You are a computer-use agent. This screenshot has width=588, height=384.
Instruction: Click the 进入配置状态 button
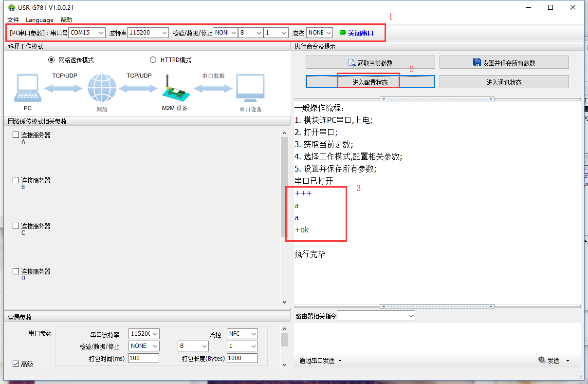tap(370, 82)
